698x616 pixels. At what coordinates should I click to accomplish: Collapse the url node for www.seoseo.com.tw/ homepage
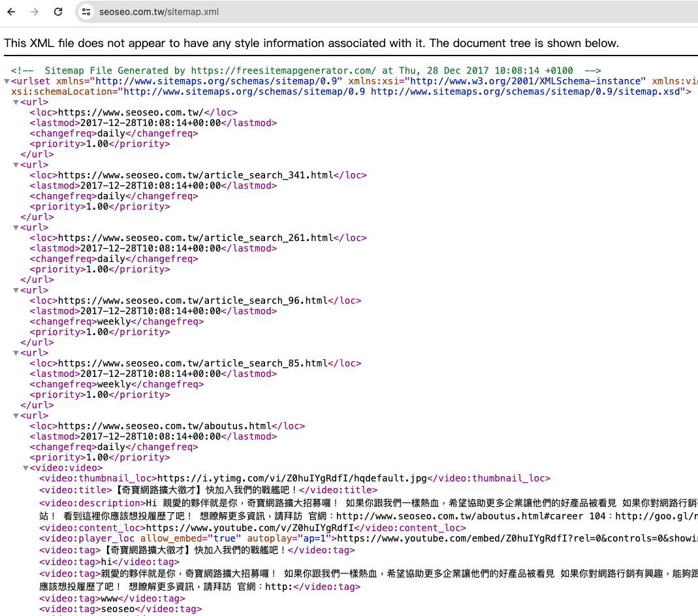click(16, 103)
